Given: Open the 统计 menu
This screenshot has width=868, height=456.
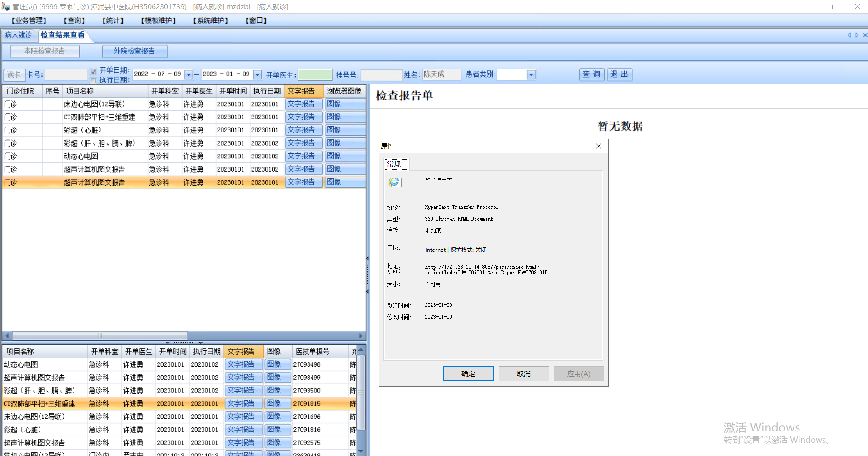Looking at the screenshot, I should (x=113, y=20).
